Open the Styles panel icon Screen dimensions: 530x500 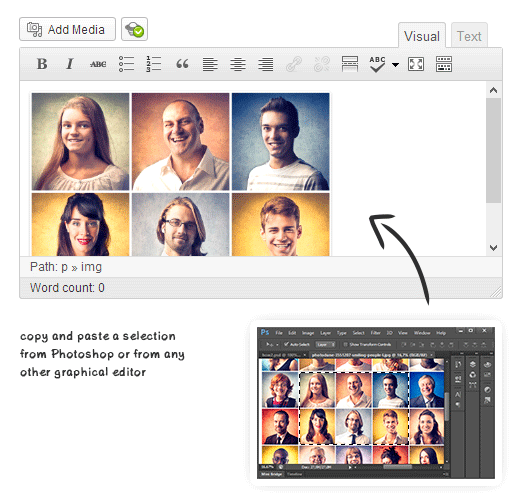[487, 400]
